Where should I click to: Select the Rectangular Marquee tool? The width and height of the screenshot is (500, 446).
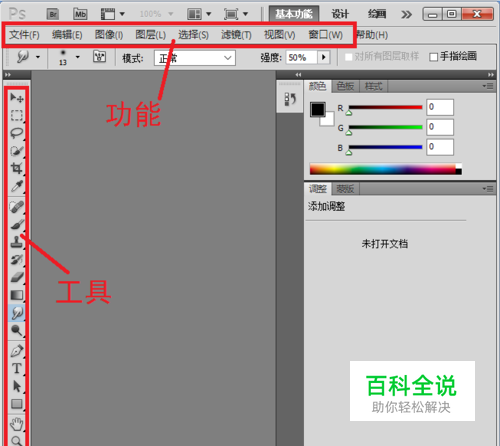17,115
